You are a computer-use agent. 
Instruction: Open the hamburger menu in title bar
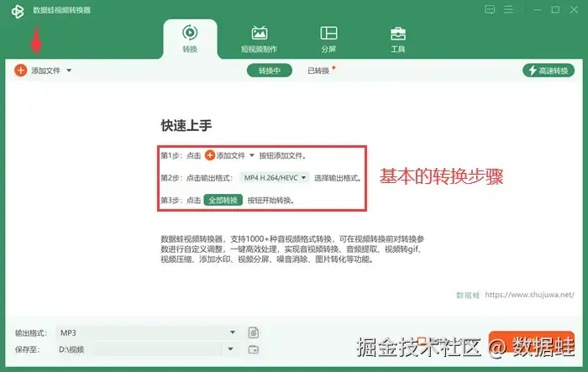coord(508,9)
